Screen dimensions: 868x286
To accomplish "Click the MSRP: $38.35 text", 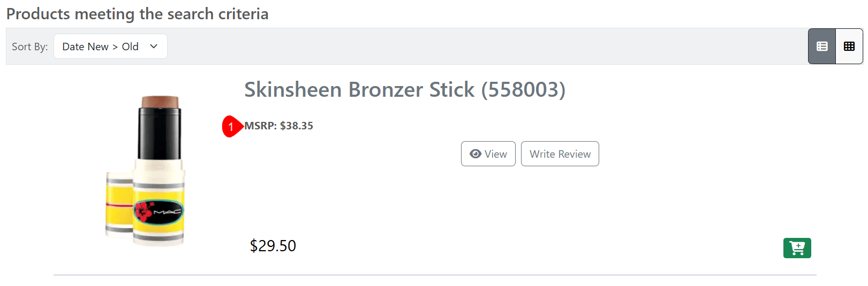I will [x=278, y=126].
